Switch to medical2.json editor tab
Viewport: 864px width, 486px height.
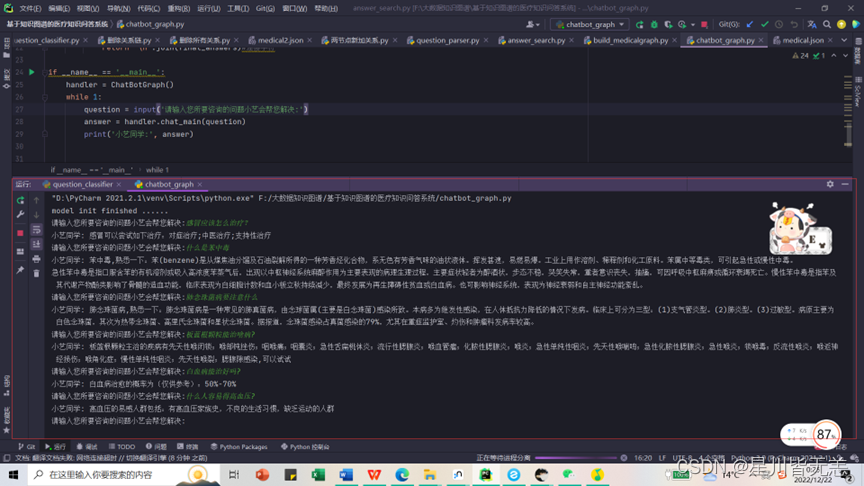(x=280, y=40)
